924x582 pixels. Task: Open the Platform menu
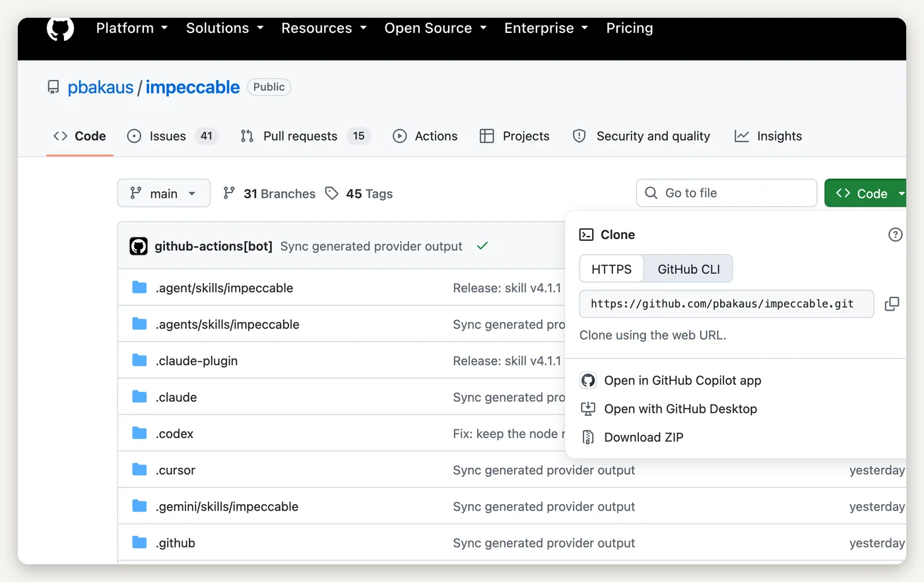coord(132,28)
